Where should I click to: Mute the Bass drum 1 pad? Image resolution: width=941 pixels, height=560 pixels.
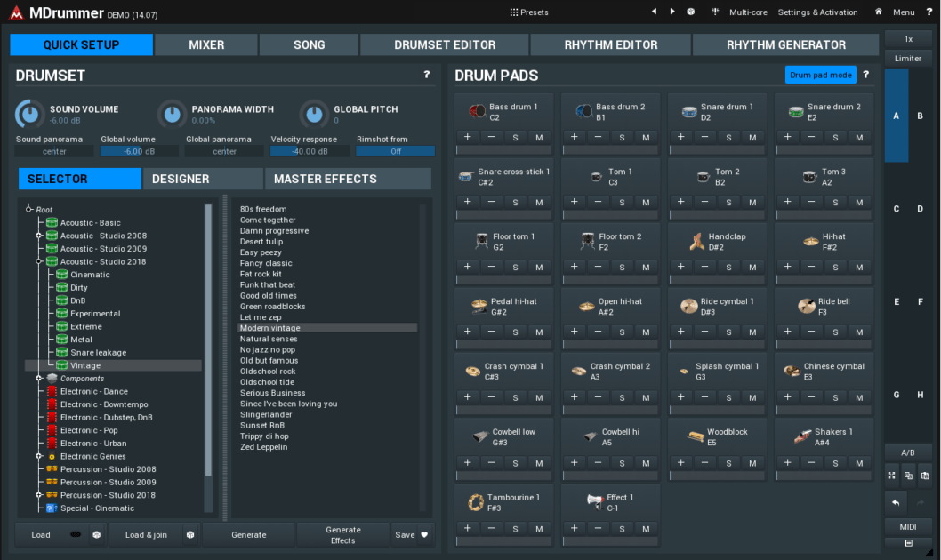pos(539,137)
